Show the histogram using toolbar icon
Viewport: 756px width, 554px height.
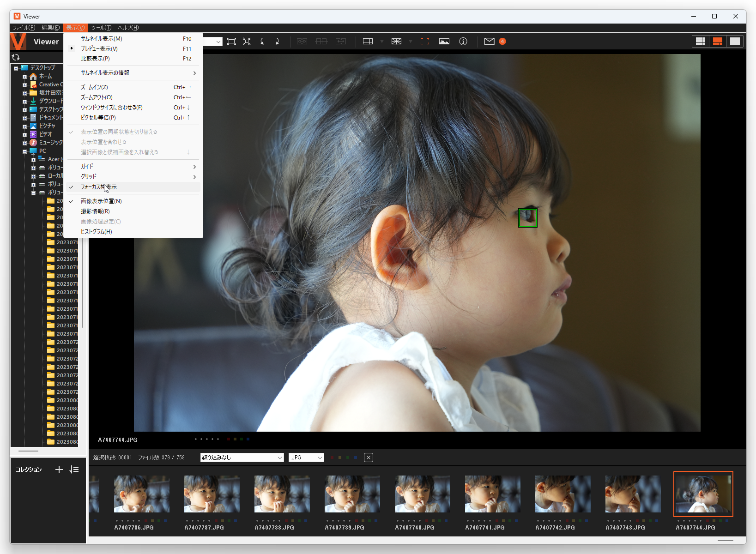click(x=444, y=42)
